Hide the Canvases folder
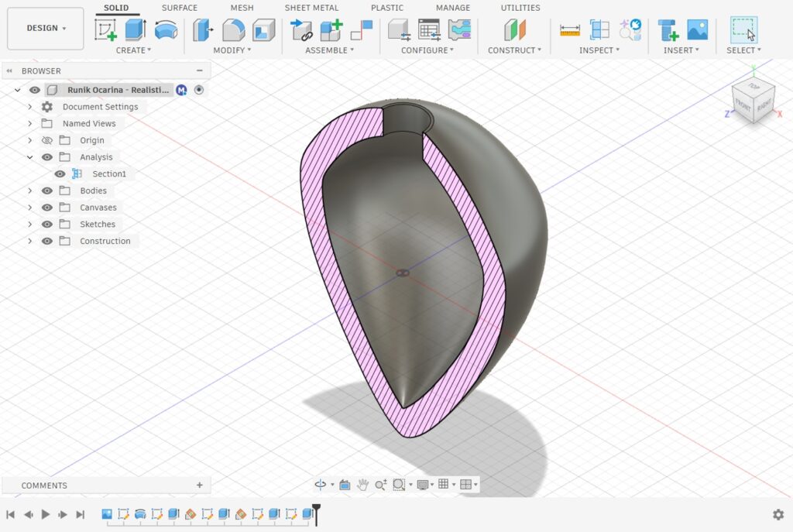Viewport: 793px width, 532px height. [x=47, y=208]
